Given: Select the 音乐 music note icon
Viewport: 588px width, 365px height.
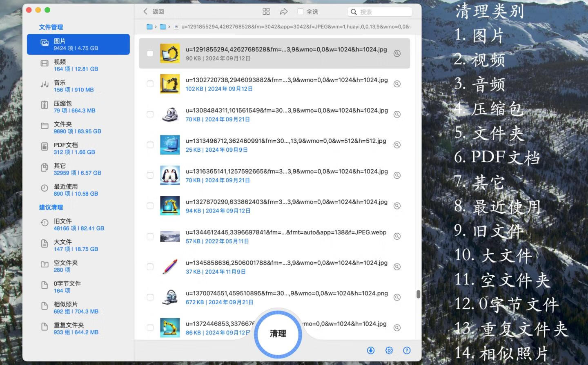Looking at the screenshot, I should [45, 84].
